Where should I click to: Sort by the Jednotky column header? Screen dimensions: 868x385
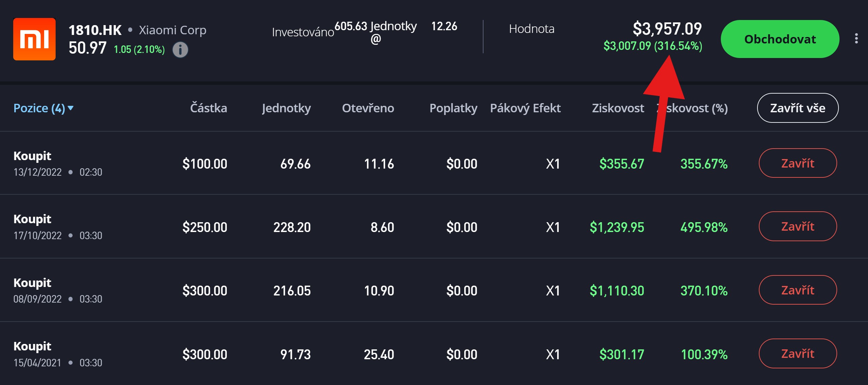pos(286,108)
